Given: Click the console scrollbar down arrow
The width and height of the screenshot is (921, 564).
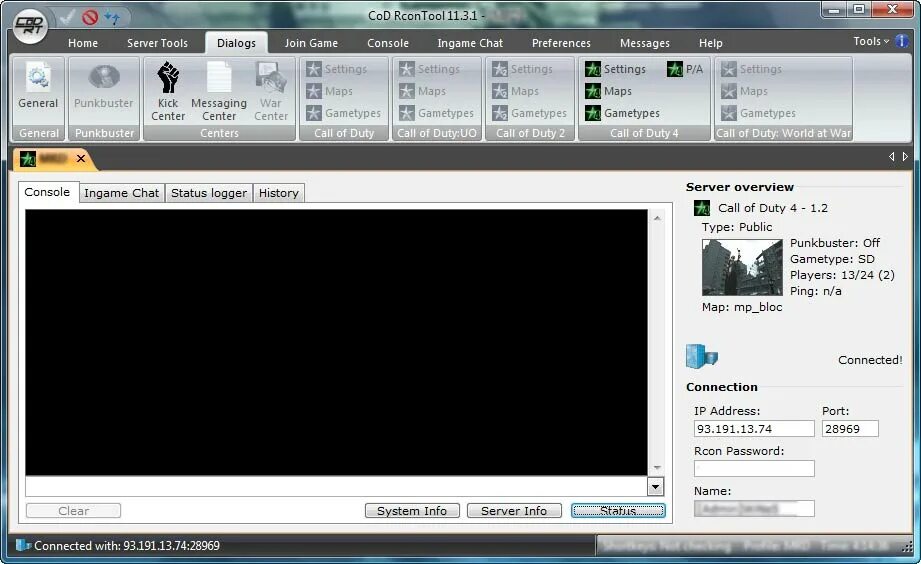Looking at the screenshot, I should click(657, 468).
